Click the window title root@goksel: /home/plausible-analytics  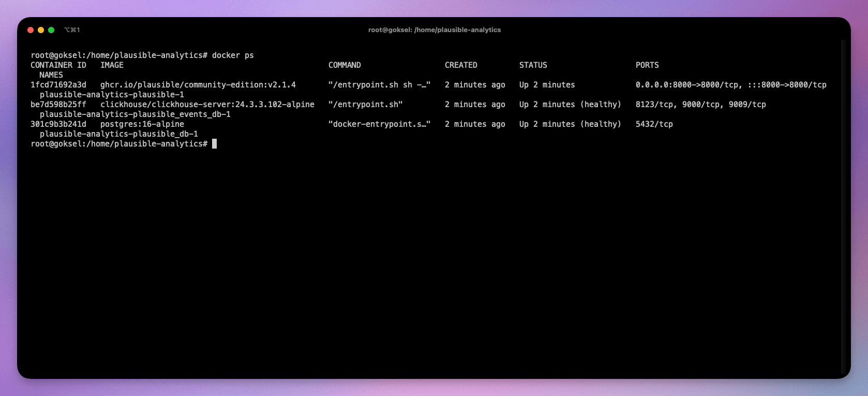435,30
